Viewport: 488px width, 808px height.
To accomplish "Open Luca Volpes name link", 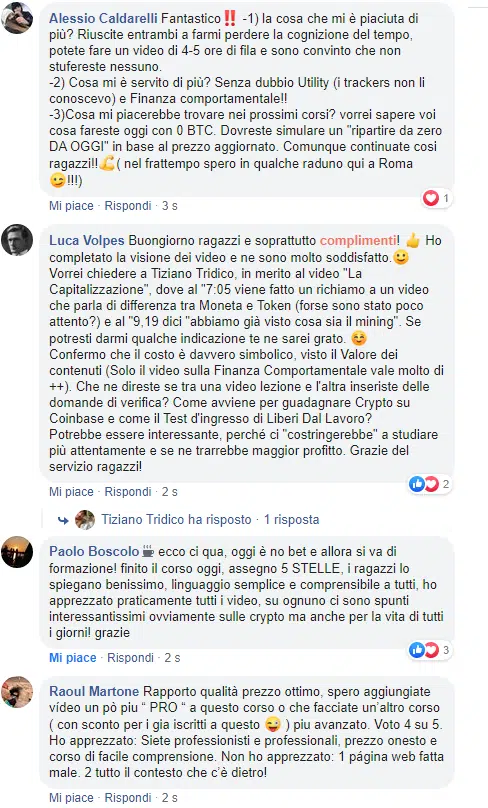I will (87, 240).
